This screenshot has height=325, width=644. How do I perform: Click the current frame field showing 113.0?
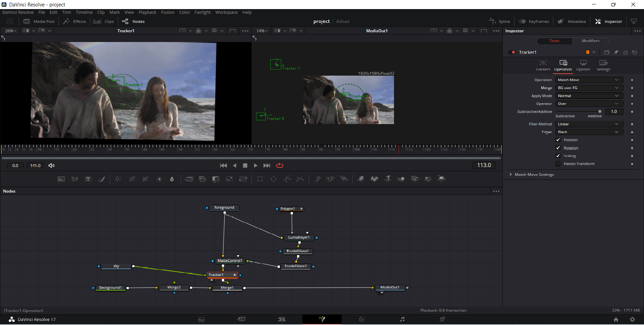(x=484, y=165)
